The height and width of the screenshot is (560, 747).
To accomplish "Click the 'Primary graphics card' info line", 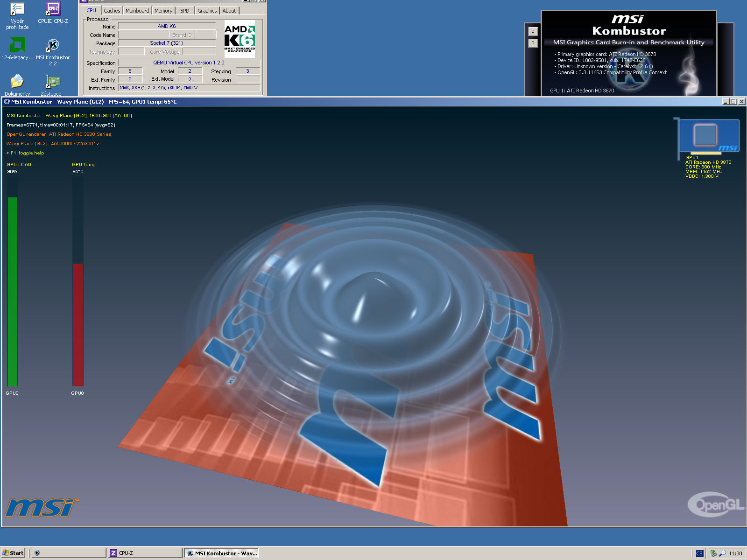I will tap(605, 54).
